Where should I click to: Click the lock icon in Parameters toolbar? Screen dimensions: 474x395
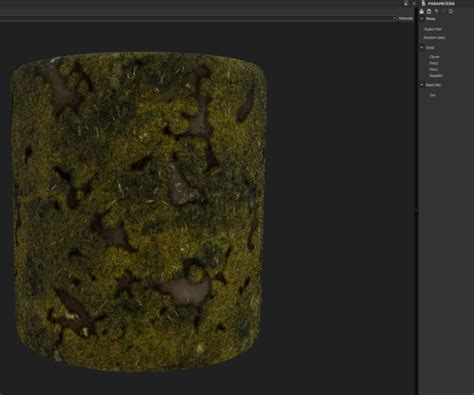(422, 11)
